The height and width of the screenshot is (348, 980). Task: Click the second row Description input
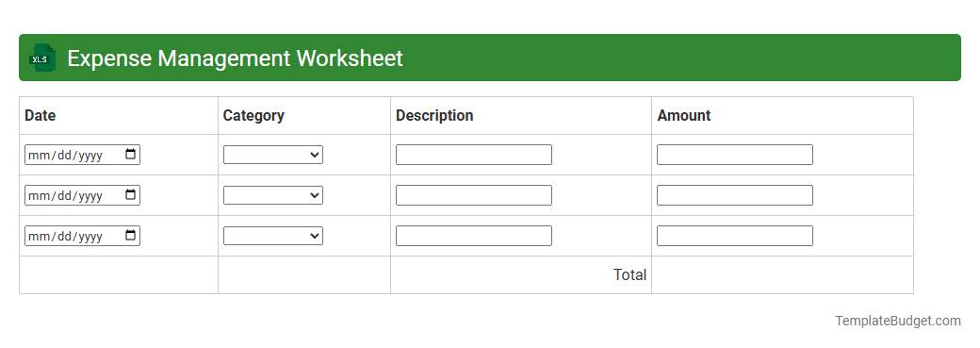(x=474, y=195)
